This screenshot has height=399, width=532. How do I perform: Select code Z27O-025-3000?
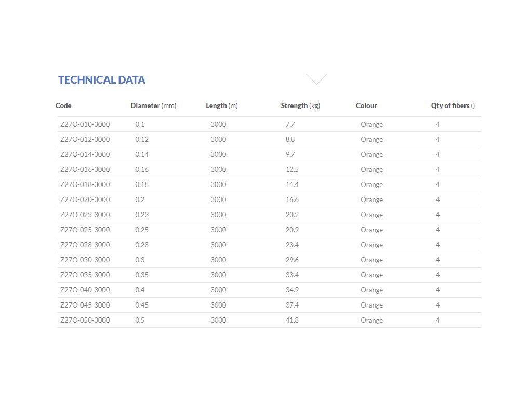pyautogui.click(x=85, y=230)
